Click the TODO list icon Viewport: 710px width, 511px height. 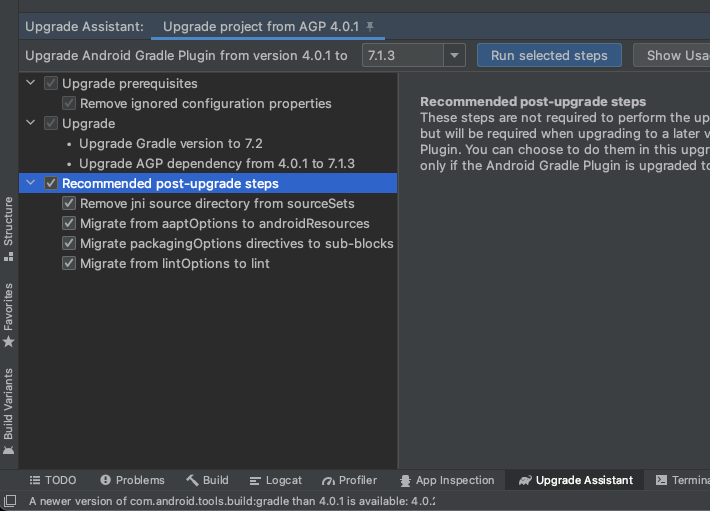click(34, 480)
